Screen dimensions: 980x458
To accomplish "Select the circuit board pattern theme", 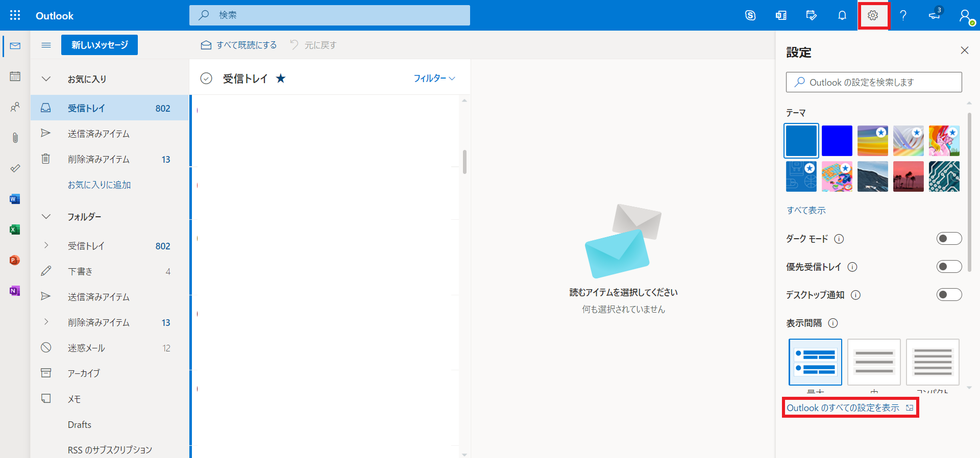I will pos(944,176).
